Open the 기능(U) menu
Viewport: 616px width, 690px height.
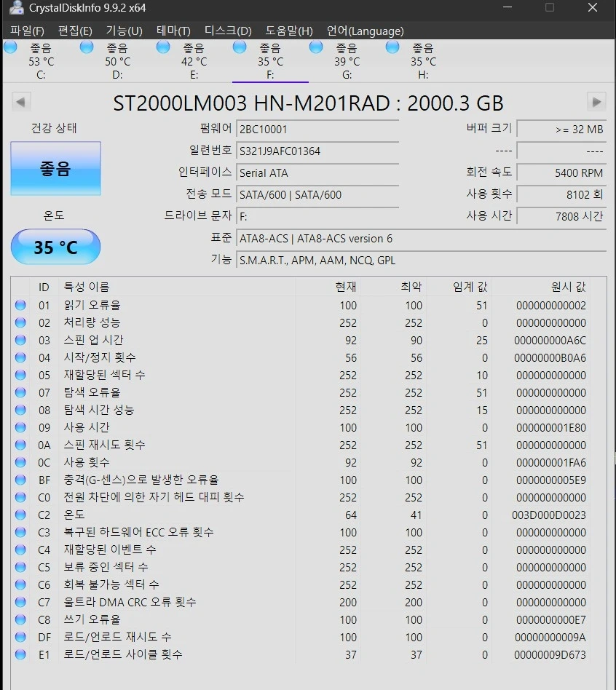coord(125,31)
